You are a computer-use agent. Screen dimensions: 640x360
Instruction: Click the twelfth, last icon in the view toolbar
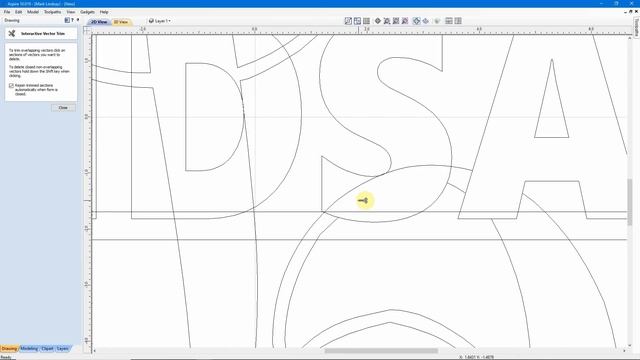(x=458, y=21)
